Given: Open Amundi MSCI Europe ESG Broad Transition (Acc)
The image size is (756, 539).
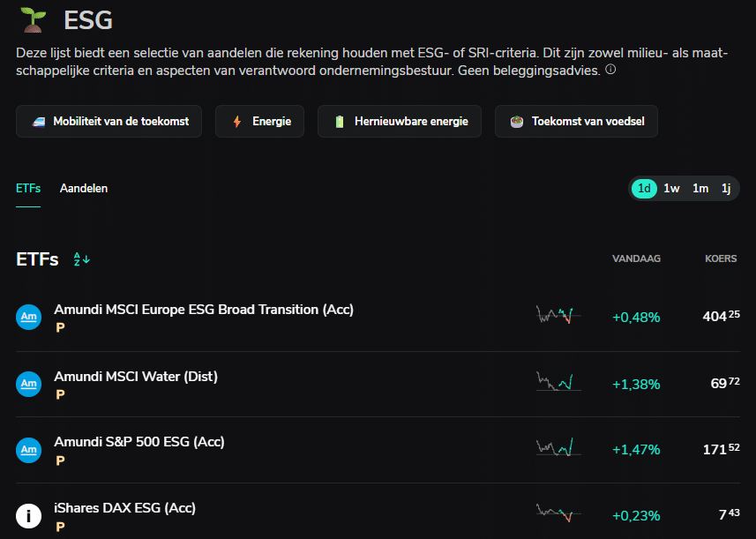Looking at the screenshot, I should point(378,318).
